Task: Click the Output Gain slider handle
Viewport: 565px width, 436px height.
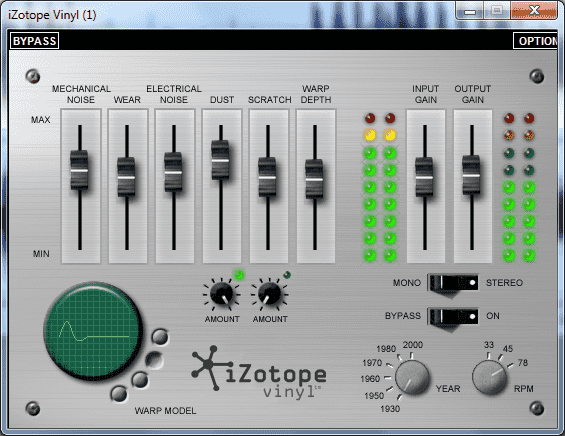Action: [x=471, y=175]
